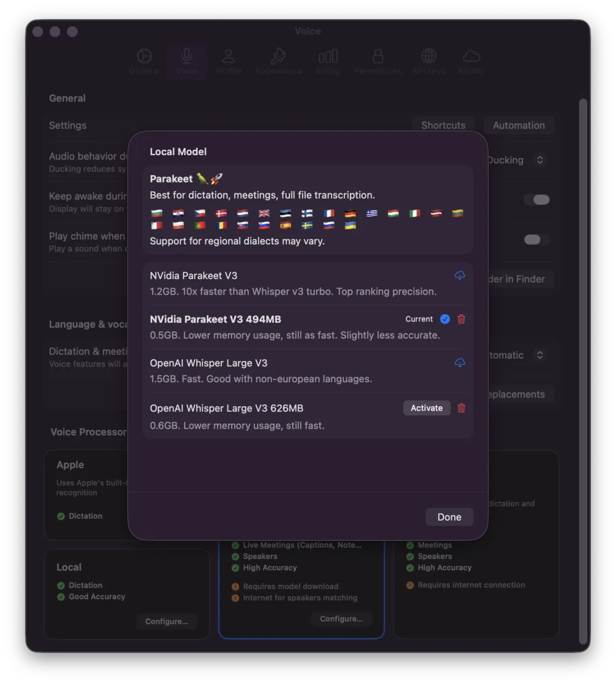This screenshot has width=616, height=684.
Task: Click Done to close Local Model
Action: click(449, 517)
